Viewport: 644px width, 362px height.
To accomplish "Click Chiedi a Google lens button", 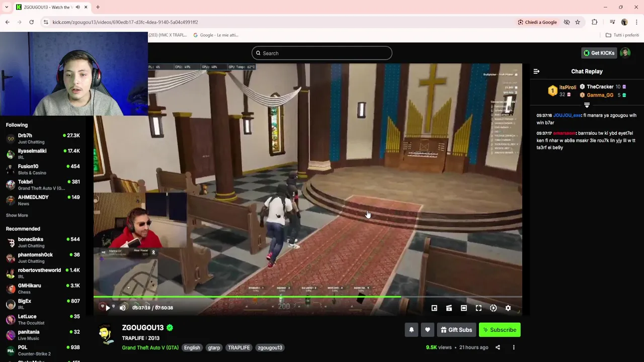I will (538, 22).
